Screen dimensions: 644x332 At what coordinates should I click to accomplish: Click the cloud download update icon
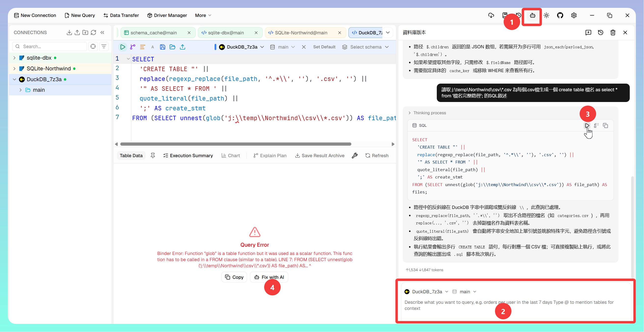[x=491, y=15]
